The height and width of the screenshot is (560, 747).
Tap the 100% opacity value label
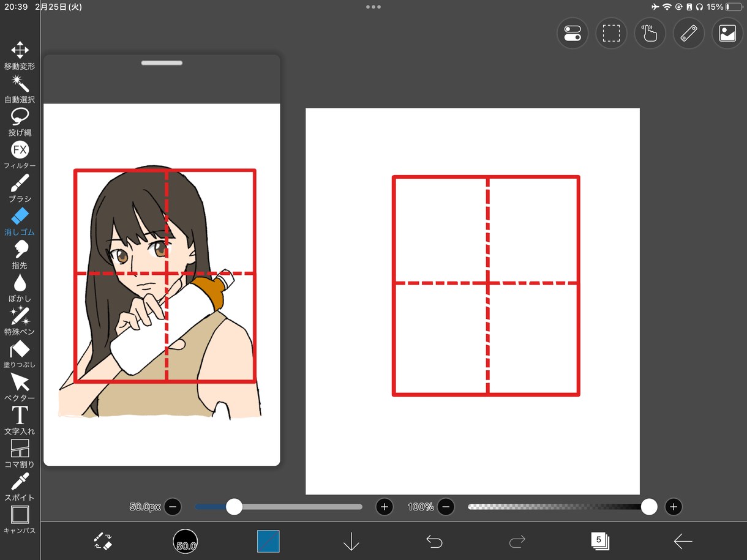pyautogui.click(x=421, y=507)
